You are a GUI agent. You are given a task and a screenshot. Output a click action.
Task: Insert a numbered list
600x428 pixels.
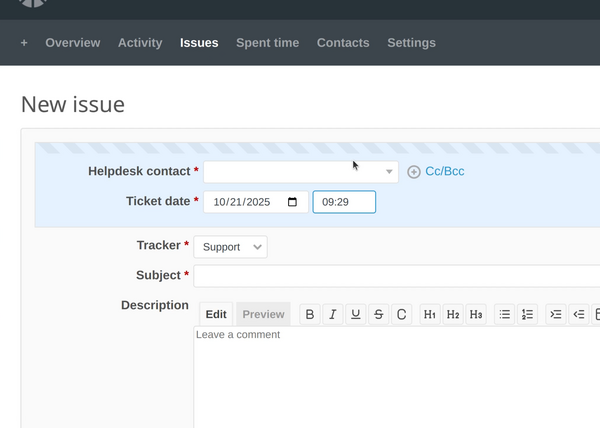(x=528, y=314)
